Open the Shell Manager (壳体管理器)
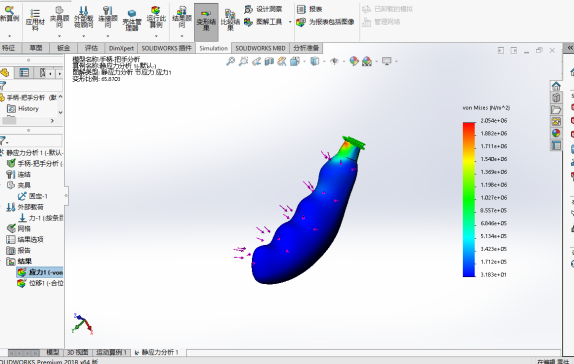The height and width of the screenshot is (364, 574). click(132, 20)
